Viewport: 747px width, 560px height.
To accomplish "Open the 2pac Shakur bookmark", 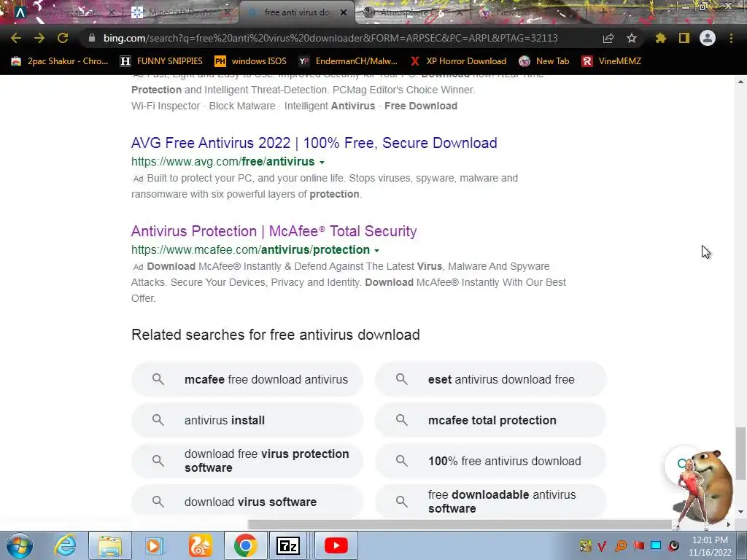I will pyautogui.click(x=60, y=61).
